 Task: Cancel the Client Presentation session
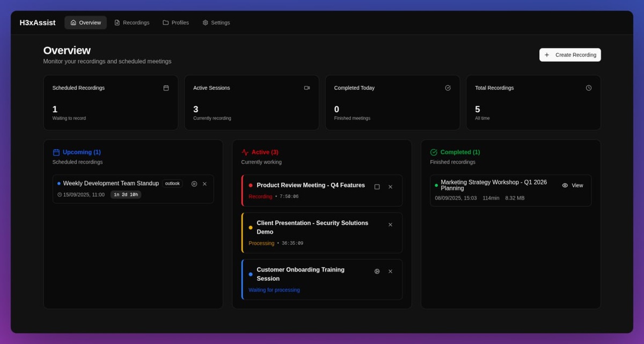pyautogui.click(x=390, y=225)
